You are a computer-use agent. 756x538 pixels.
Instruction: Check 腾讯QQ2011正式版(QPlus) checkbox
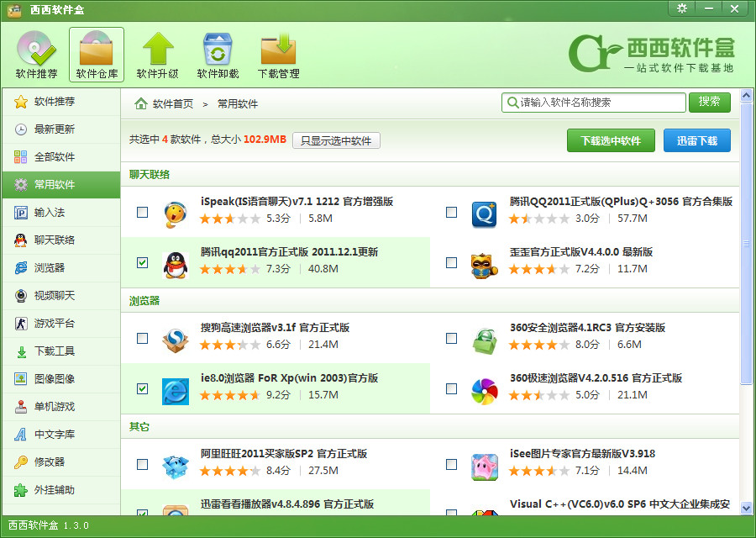(x=451, y=213)
